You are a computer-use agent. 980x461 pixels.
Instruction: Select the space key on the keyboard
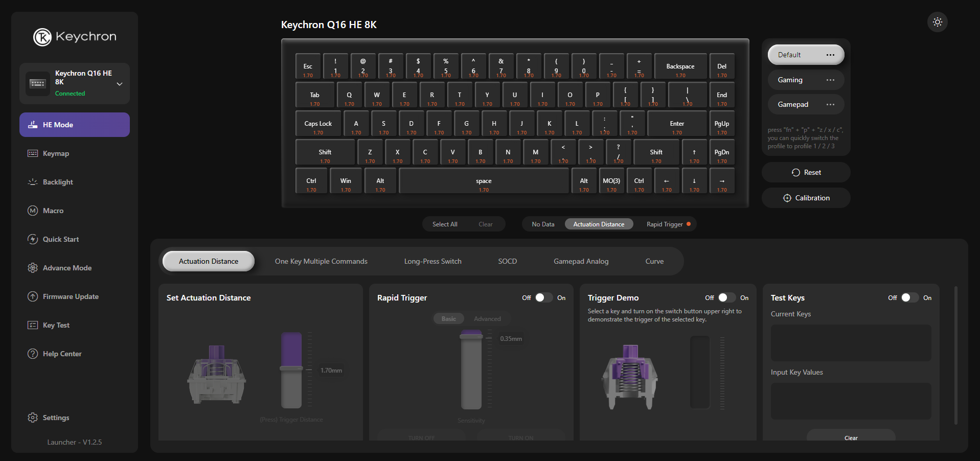[484, 181]
